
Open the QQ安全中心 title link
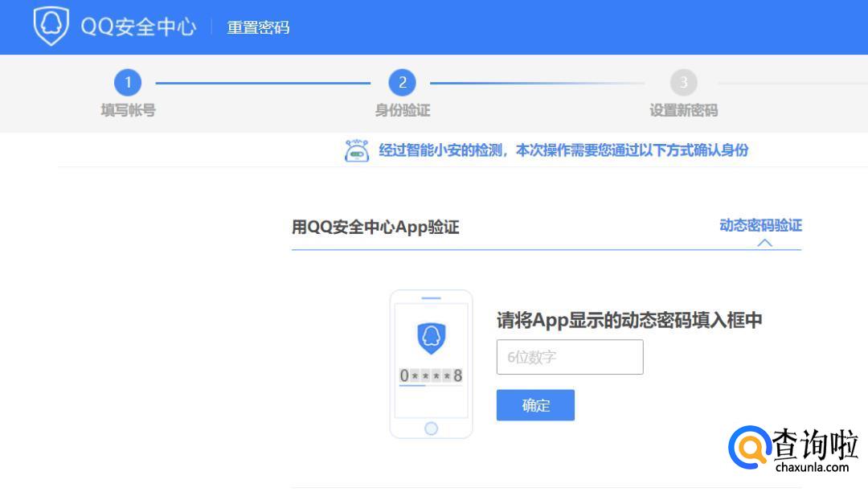click(x=138, y=27)
